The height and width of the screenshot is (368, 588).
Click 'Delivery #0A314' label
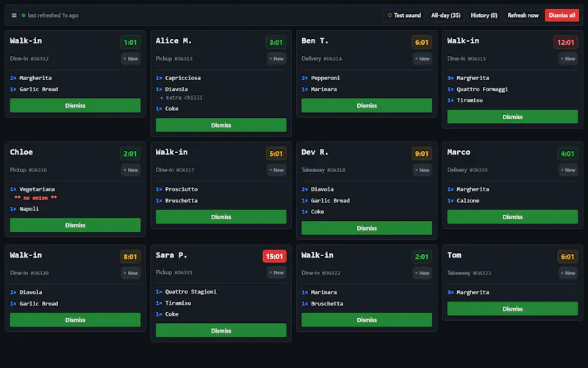(x=322, y=59)
